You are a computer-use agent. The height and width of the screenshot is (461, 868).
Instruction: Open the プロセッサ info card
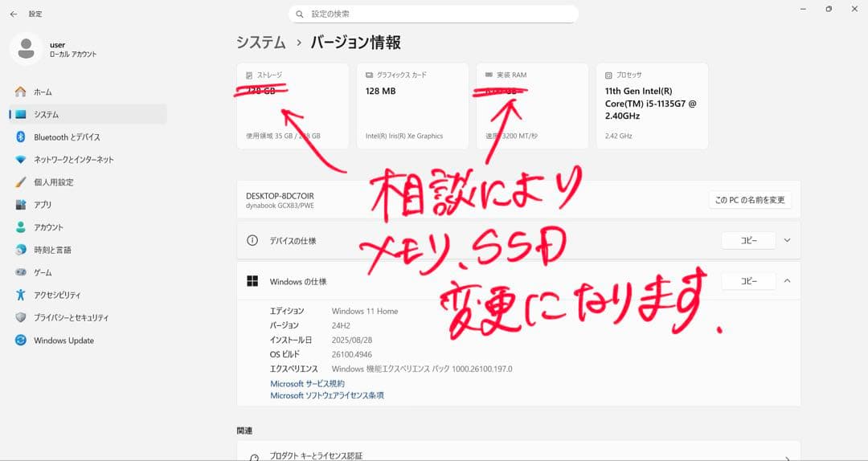click(x=652, y=106)
